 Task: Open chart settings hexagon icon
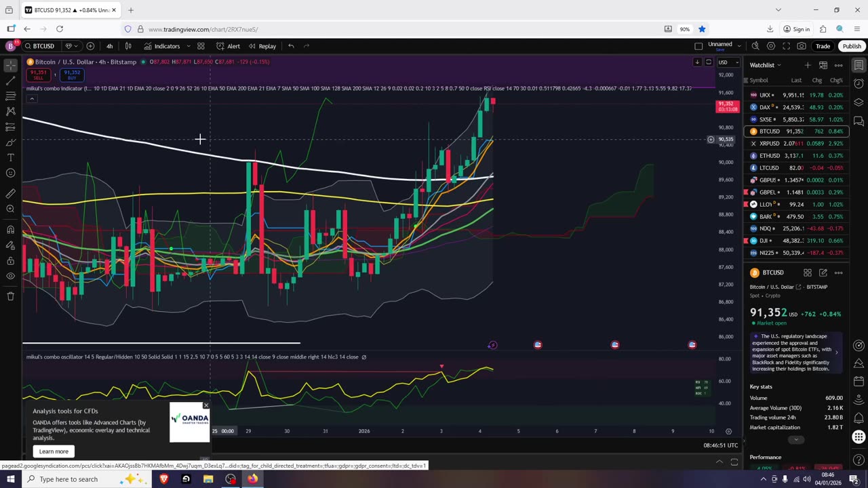pyautogui.click(x=771, y=46)
